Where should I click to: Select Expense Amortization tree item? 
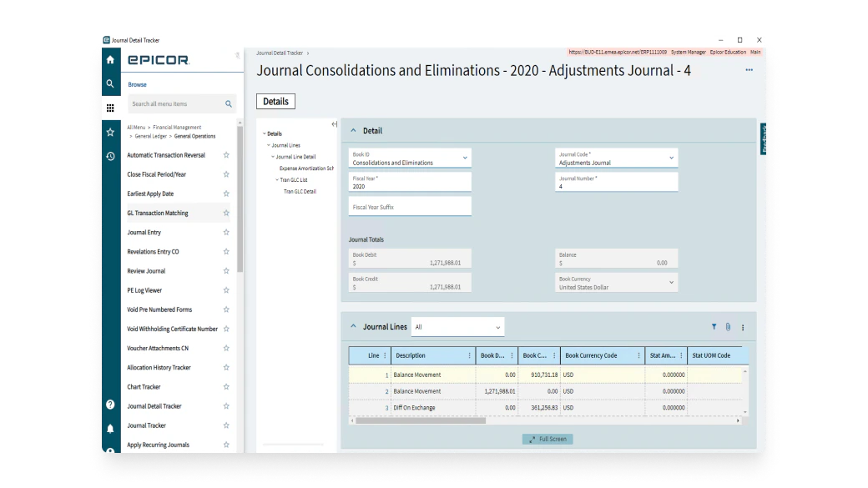[306, 169]
